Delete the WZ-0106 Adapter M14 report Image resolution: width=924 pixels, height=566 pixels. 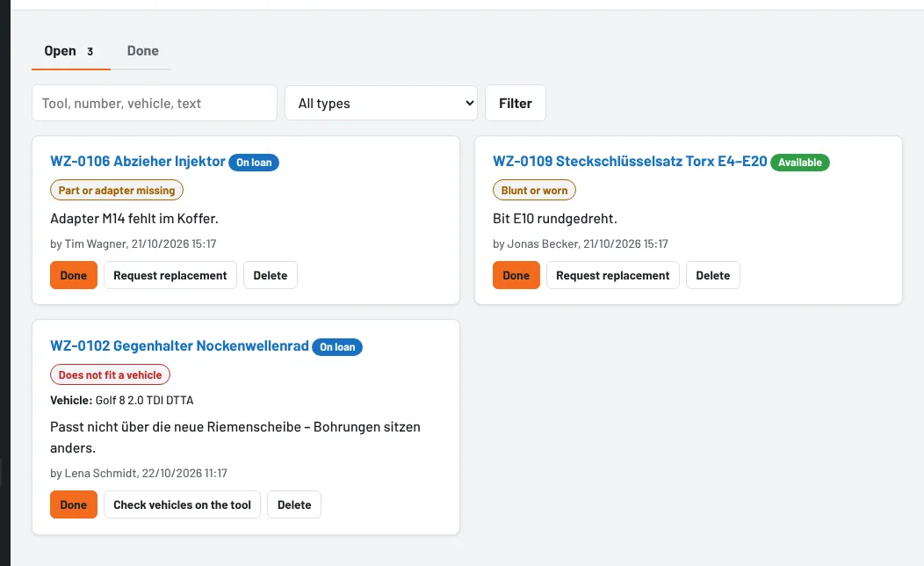coord(271,275)
